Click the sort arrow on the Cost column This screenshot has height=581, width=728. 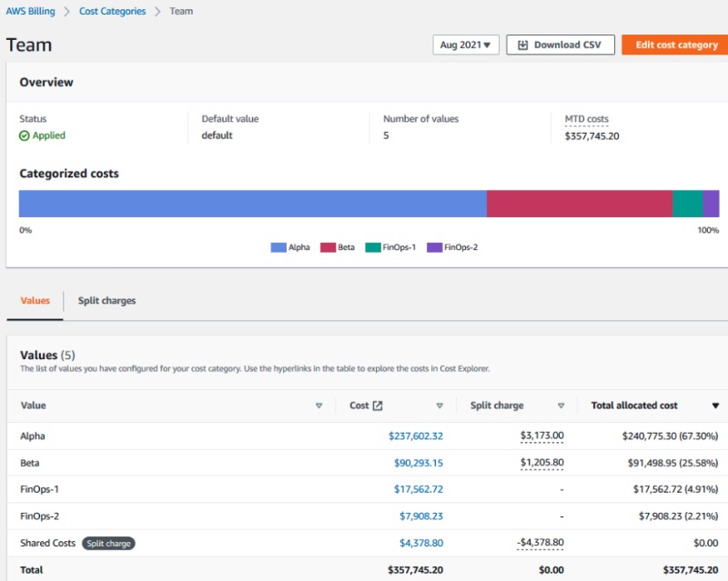[x=440, y=406]
